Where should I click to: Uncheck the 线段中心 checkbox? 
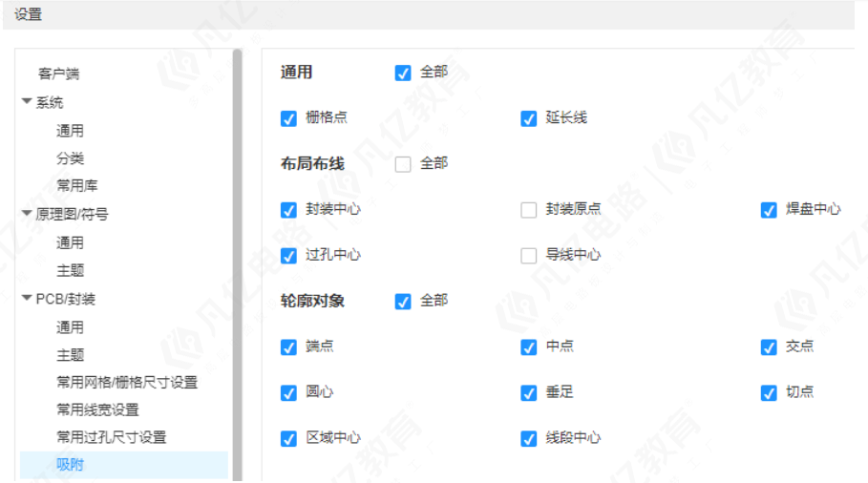529,439
